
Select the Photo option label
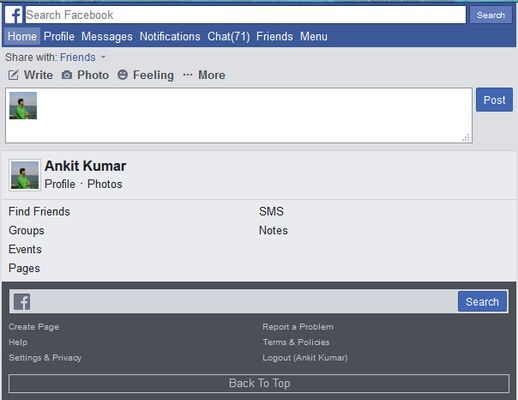93,75
